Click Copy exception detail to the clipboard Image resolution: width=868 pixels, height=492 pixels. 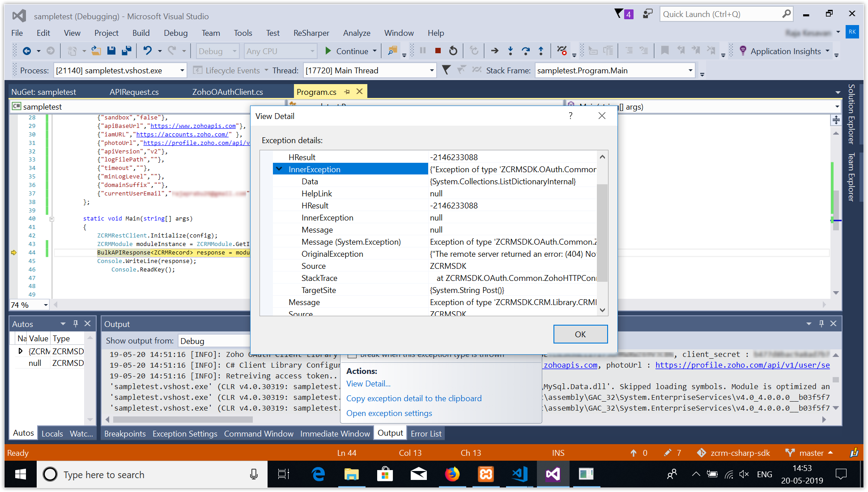414,398
